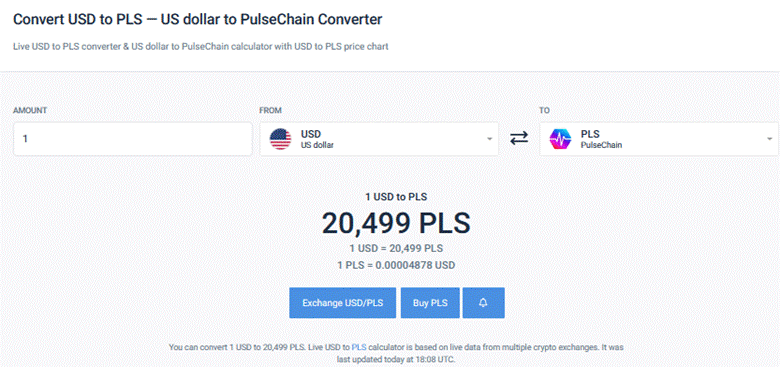Focus the AMOUNT input field
Image resolution: width=780 pixels, height=367 pixels.
click(133, 139)
